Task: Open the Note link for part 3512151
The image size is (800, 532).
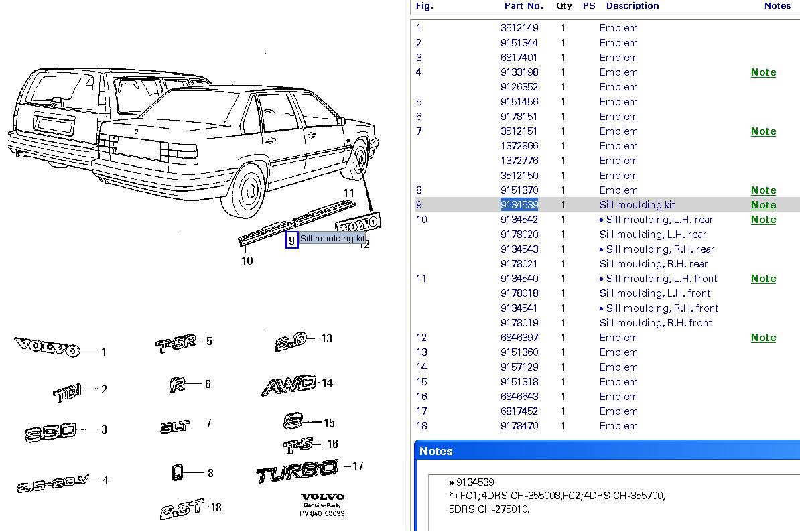Action: (763, 131)
